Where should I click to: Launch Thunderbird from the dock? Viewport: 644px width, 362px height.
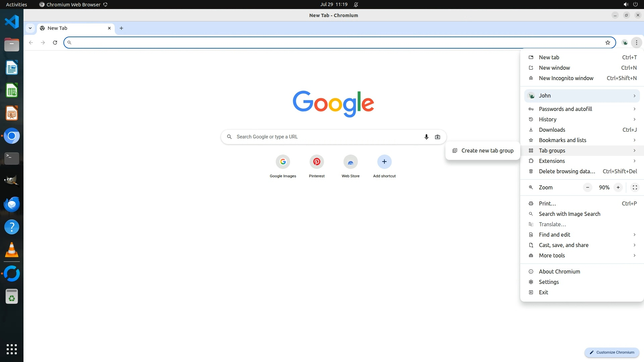point(12,204)
